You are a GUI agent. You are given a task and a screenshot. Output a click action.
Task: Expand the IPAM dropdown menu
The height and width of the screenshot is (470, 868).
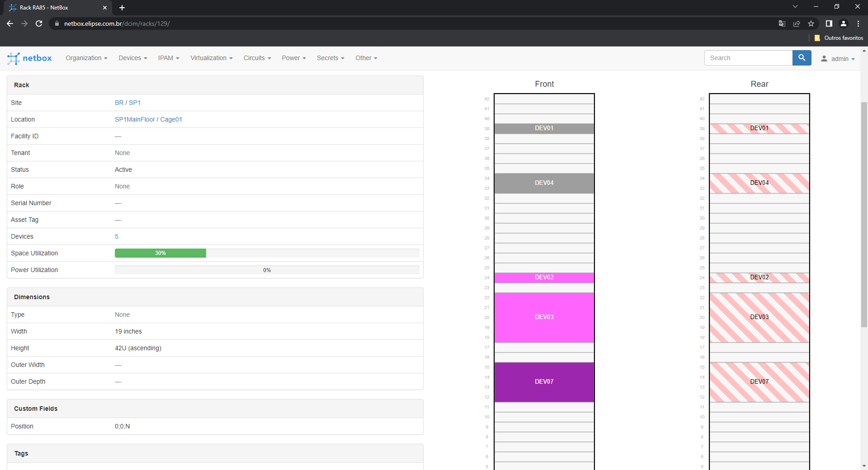pos(169,58)
